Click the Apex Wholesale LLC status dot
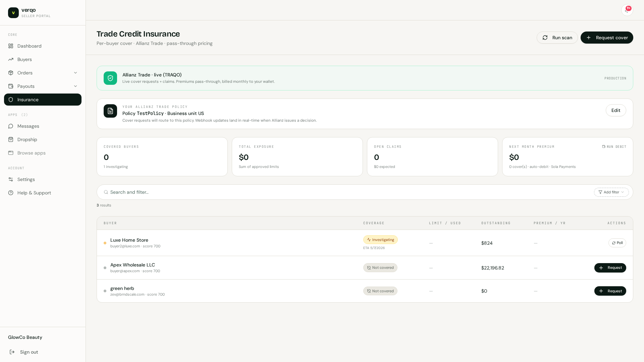 105,268
